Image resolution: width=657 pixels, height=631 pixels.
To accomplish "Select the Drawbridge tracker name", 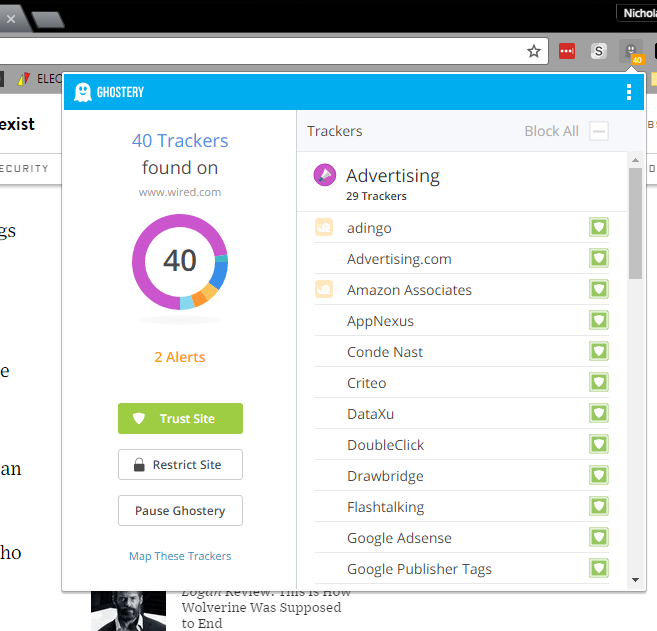I will click(x=385, y=476).
